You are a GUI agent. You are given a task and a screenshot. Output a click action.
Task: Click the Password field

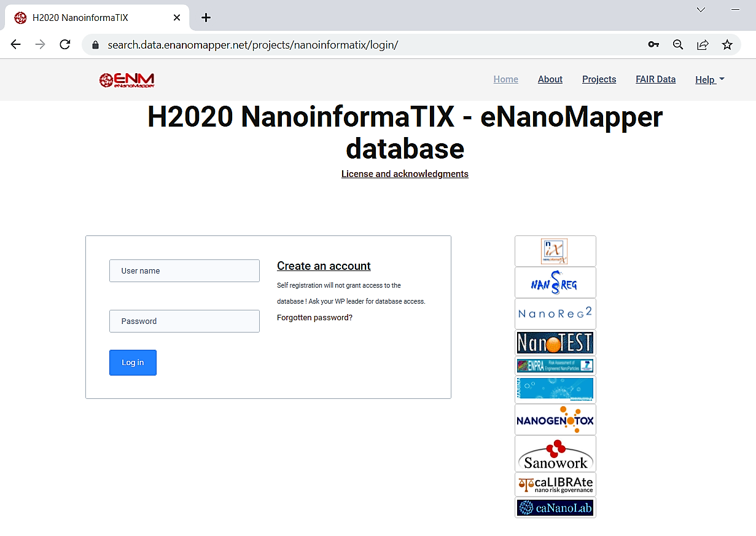coord(184,321)
